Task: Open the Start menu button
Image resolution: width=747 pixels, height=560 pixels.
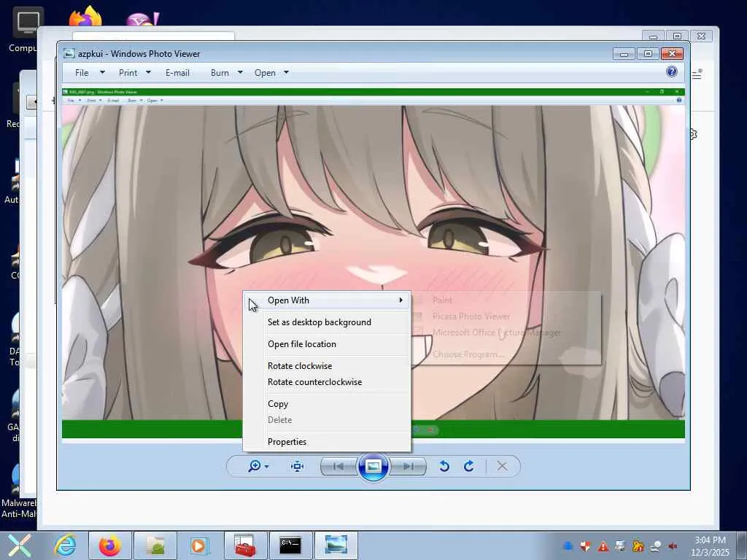Action: coord(19,545)
